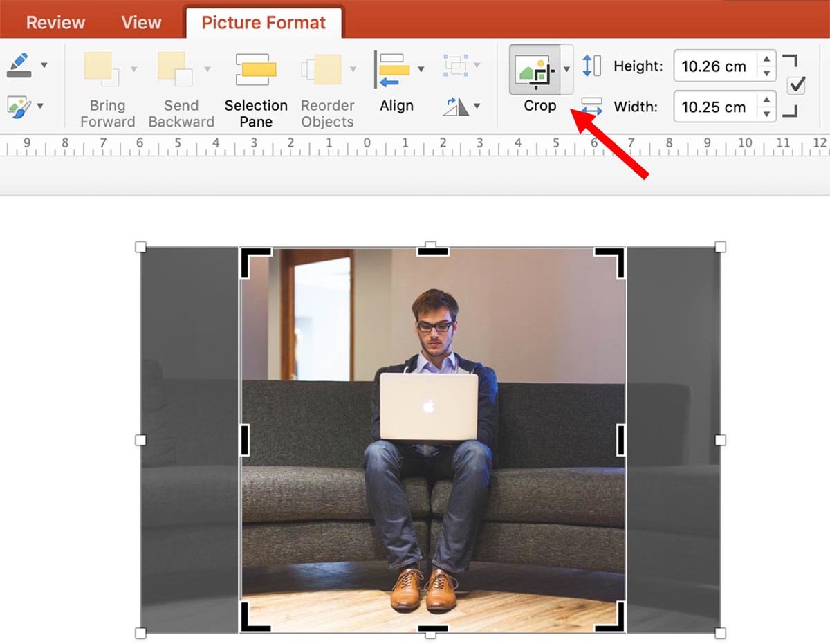830x644 pixels.
Task: Click the Send Backward icon
Action: coord(175,69)
